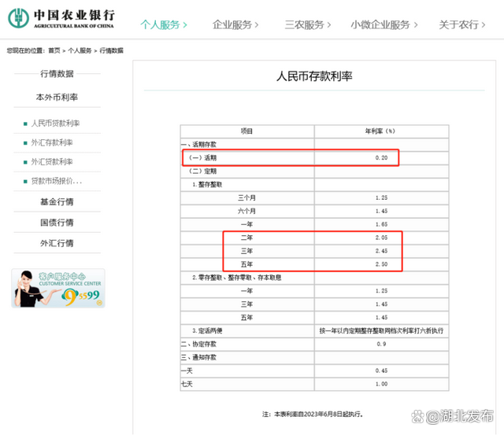This screenshot has width=504, height=435.
Task: Click the 六个月 term cell
Action: point(246,211)
